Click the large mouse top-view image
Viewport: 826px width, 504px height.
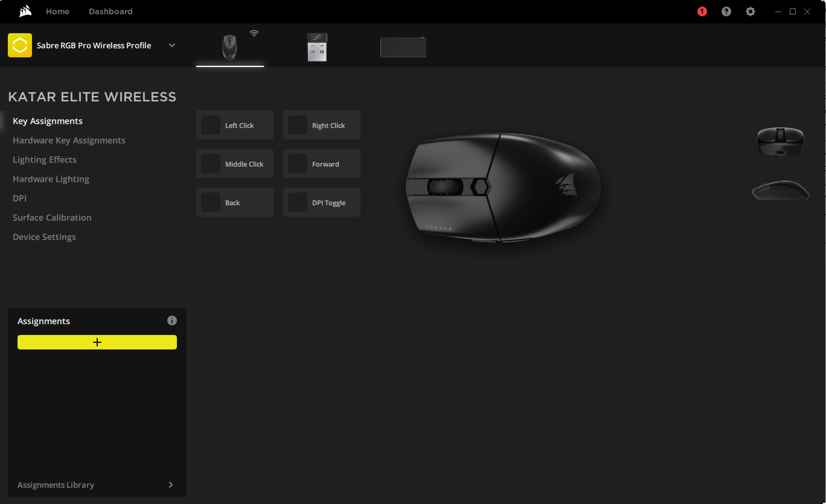coord(503,187)
